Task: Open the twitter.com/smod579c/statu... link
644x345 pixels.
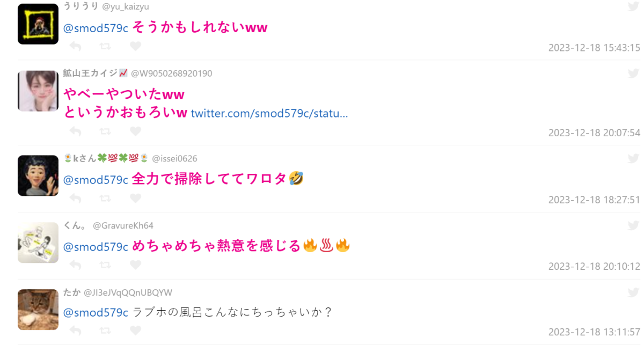Action: (x=269, y=113)
